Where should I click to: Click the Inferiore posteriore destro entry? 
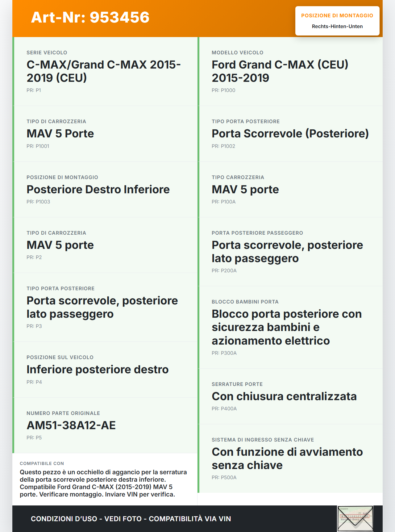coord(105,370)
